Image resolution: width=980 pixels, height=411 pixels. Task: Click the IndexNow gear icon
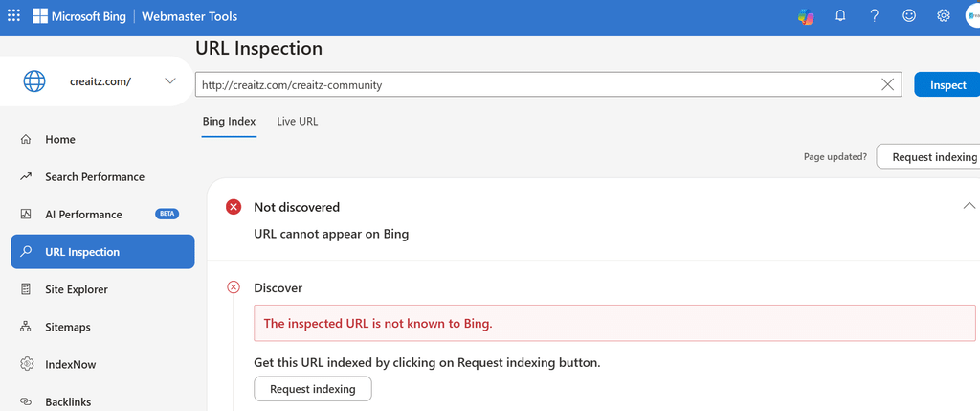26,364
